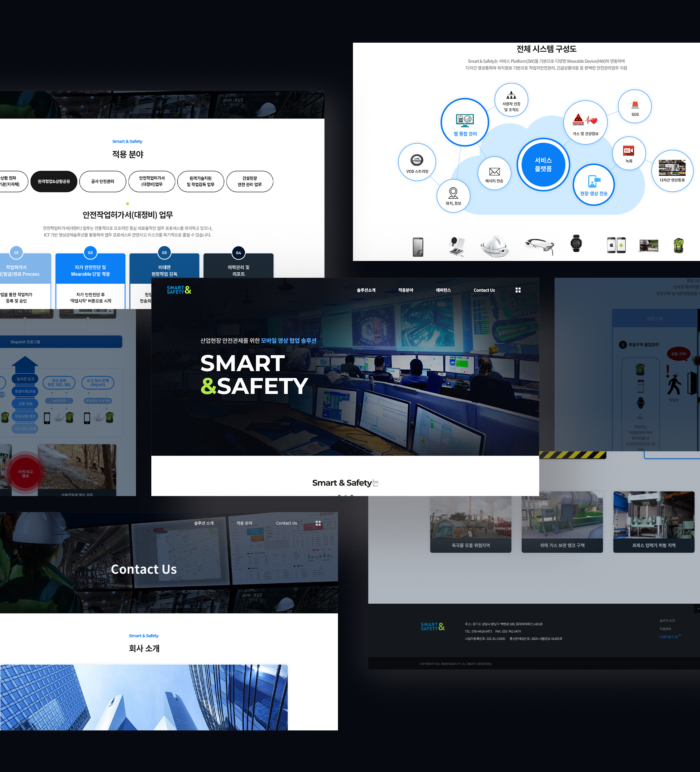Open 레퍼런스 menu in main header
Screen dimensions: 700x772
click(x=443, y=290)
